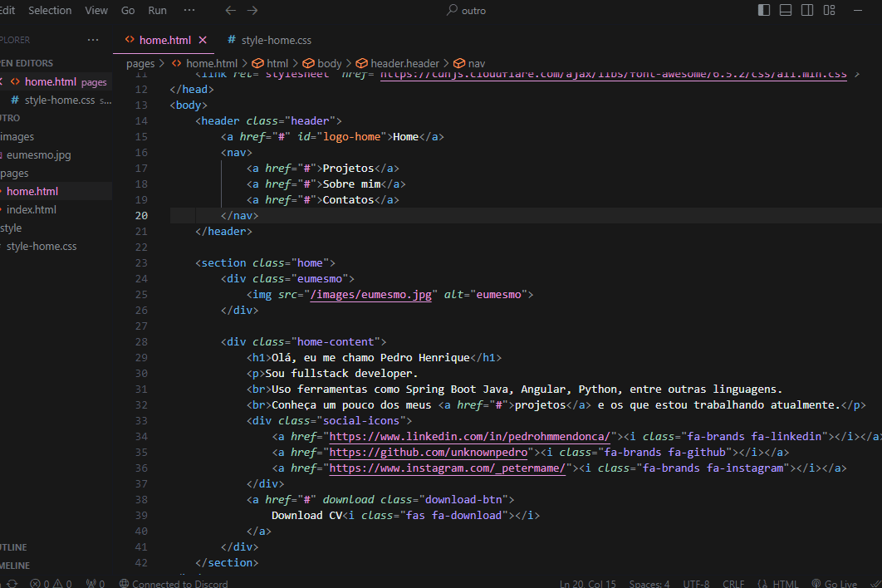Select home.html in Open Editors
The image size is (882, 588).
(56, 81)
